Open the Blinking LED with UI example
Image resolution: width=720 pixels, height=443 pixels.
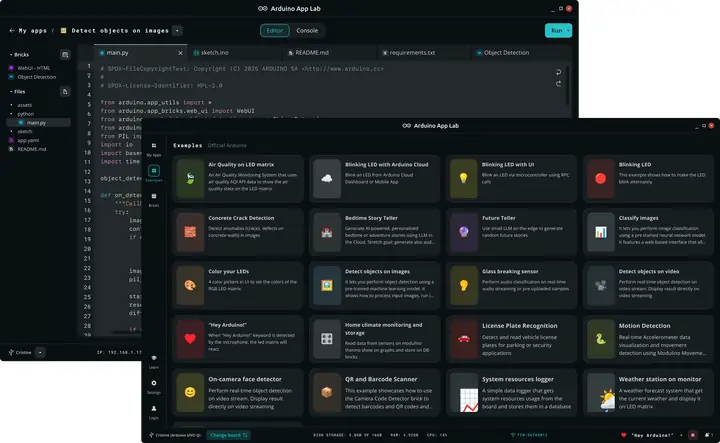pos(512,179)
